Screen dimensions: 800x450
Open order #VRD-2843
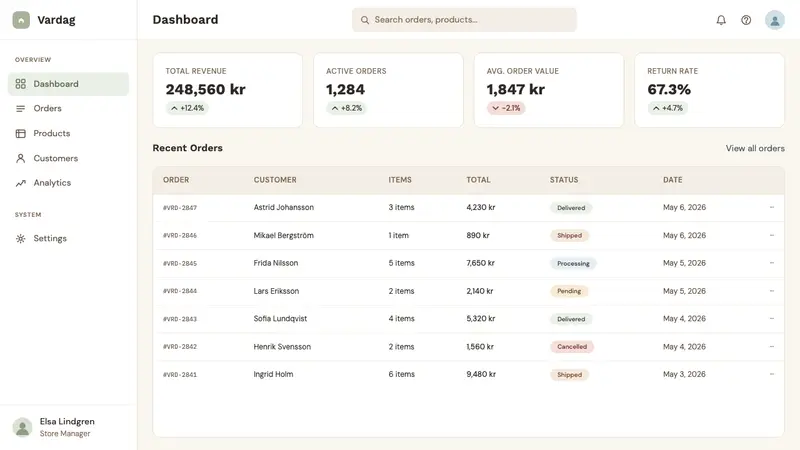180,319
